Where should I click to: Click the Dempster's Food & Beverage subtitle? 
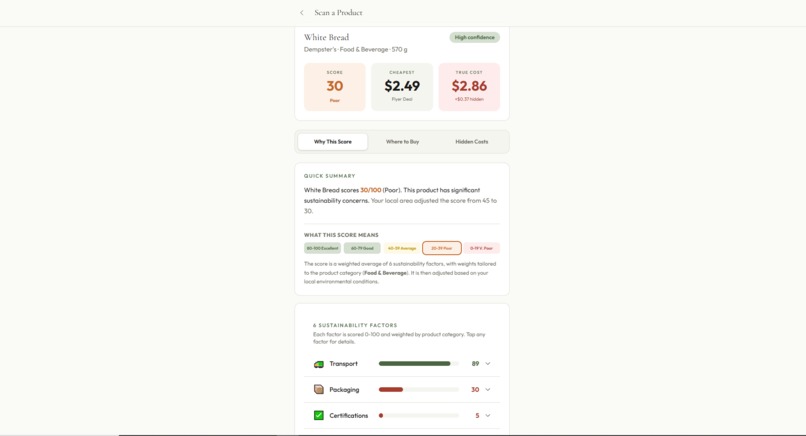click(x=355, y=49)
